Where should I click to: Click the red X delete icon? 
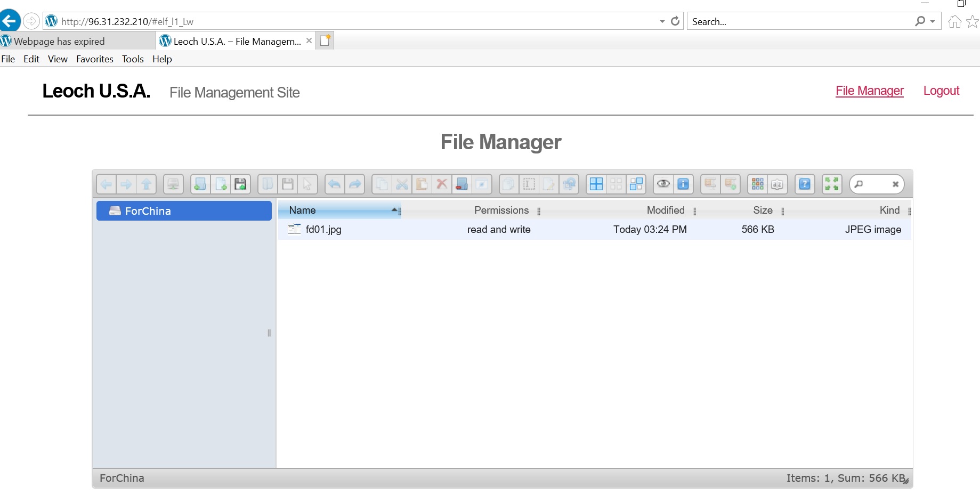pyautogui.click(x=442, y=184)
